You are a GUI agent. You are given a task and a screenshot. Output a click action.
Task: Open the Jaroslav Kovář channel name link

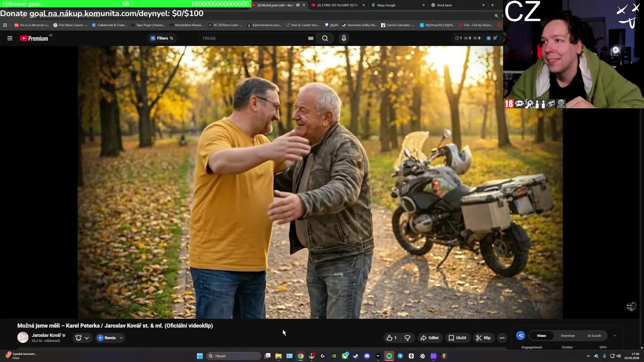coord(46,335)
